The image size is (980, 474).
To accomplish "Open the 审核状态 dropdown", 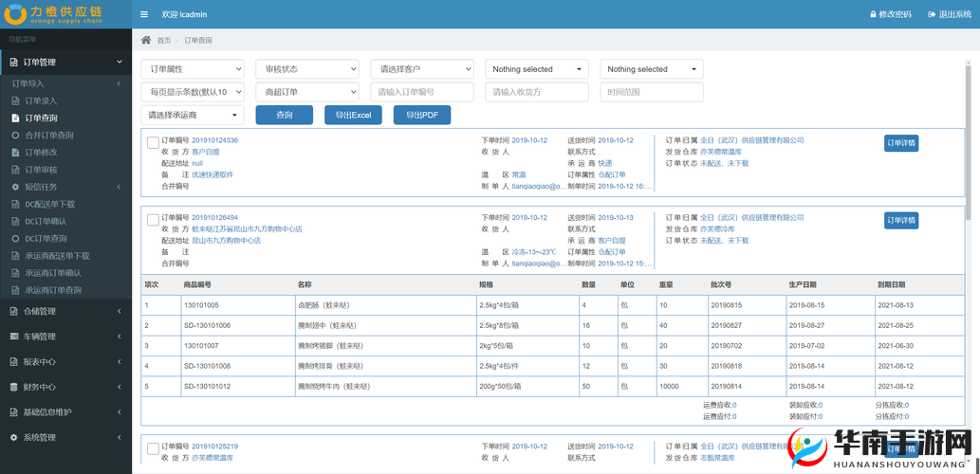I will (307, 69).
